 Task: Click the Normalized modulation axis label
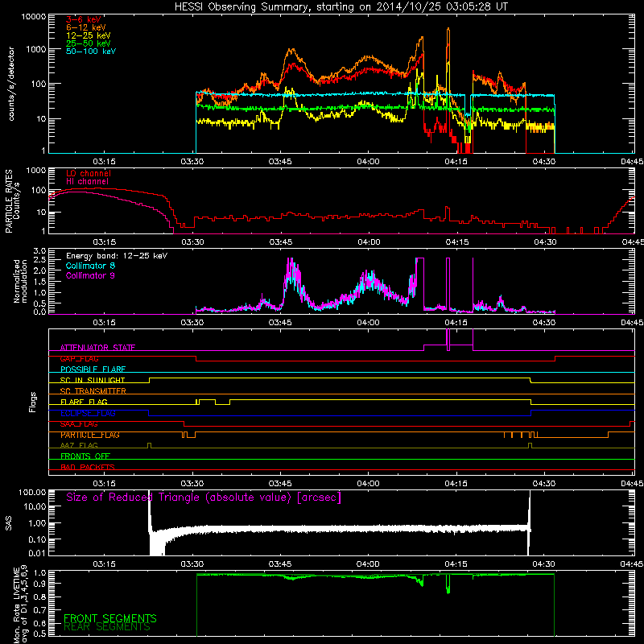tap(20, 281)
